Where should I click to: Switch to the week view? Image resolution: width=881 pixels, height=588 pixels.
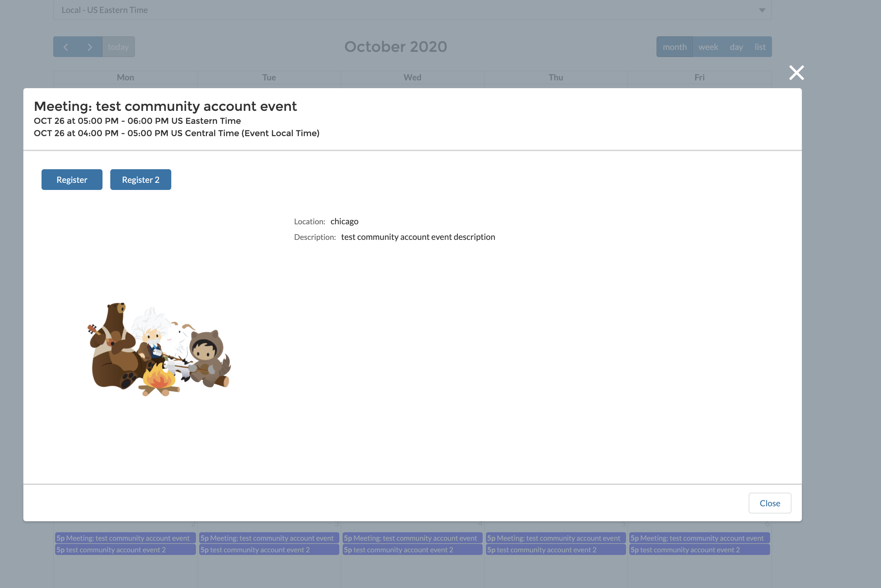pyautogui.click(x=708, y=46)
